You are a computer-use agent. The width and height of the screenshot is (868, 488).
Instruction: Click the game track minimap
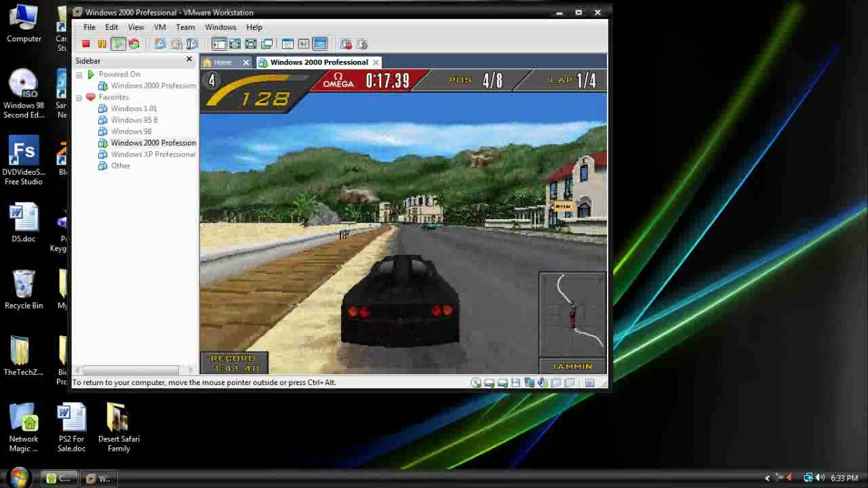coord(573,314)
